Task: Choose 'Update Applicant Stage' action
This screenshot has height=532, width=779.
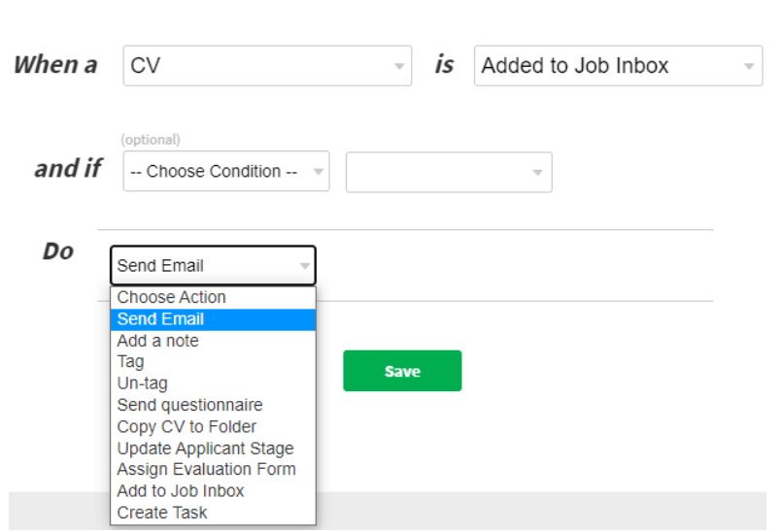Action: coord(206,449)
